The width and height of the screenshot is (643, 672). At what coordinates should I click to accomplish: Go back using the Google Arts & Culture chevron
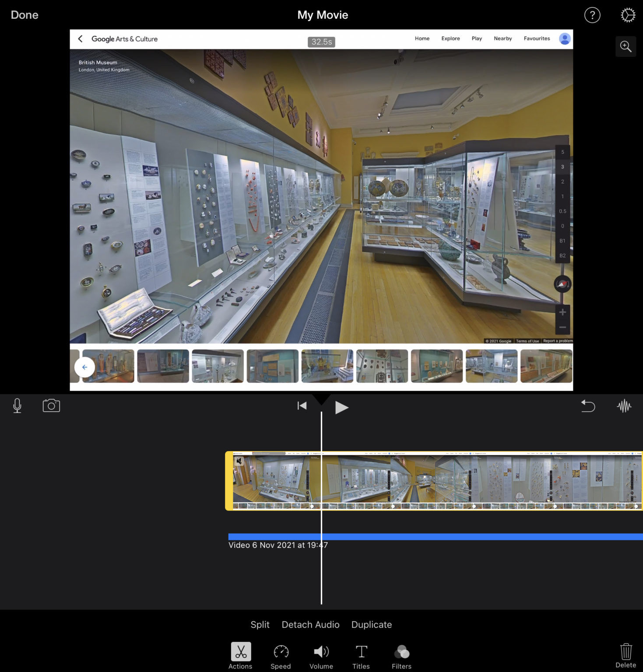[x=81, y=38]
